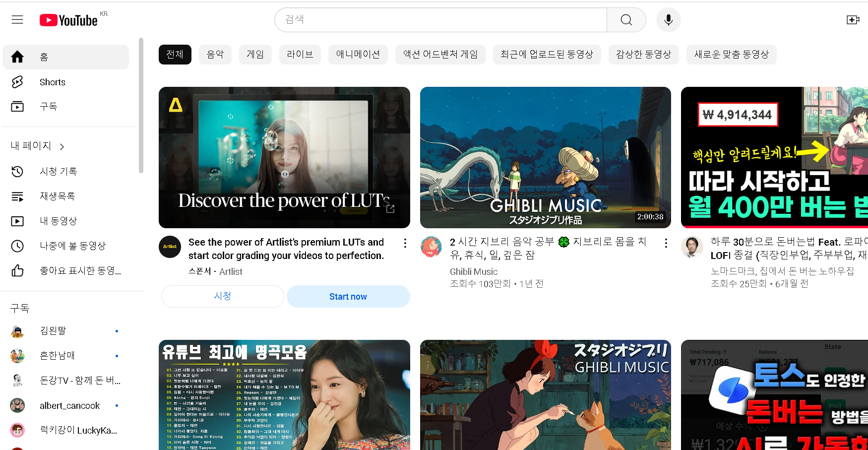The height and width of the screenshot is (450, 868).
Task: Open the GHIBLI MUSIC 2:00:38 thumbnail
Action: click(546, 158)
